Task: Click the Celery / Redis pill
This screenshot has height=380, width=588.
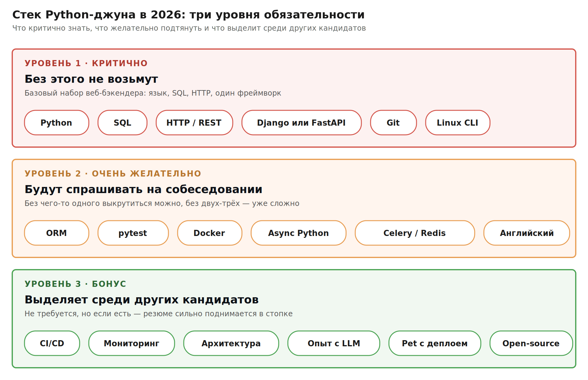Action: (415, 233)
